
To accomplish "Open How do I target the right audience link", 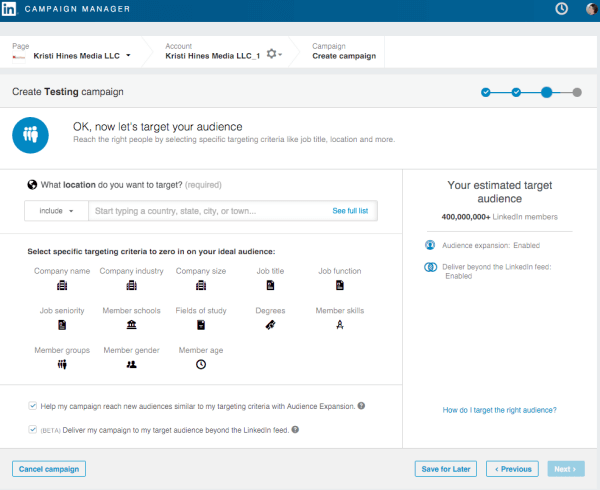I will coord(499,410).
